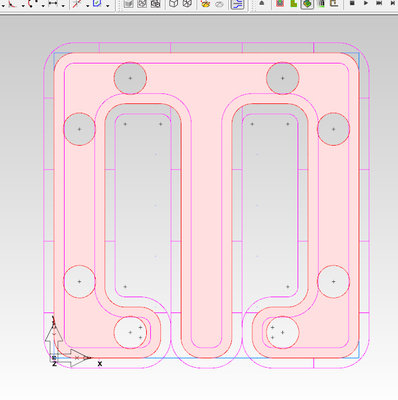This screenshot has width=398, height=400.
Task: Select the trim line tool icon
Action: pyautogui.click(x=77, y=3)
